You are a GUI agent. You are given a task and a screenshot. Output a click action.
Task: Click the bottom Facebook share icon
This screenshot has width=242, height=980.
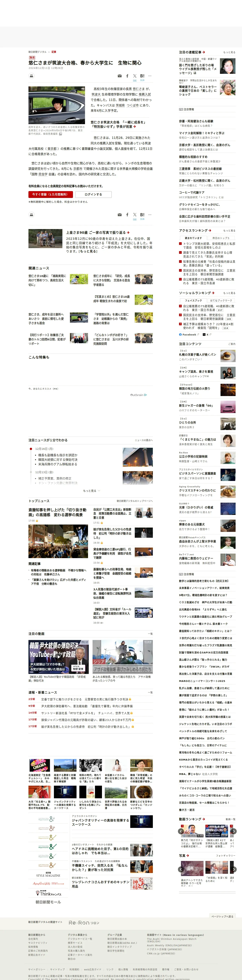[127, 215]
